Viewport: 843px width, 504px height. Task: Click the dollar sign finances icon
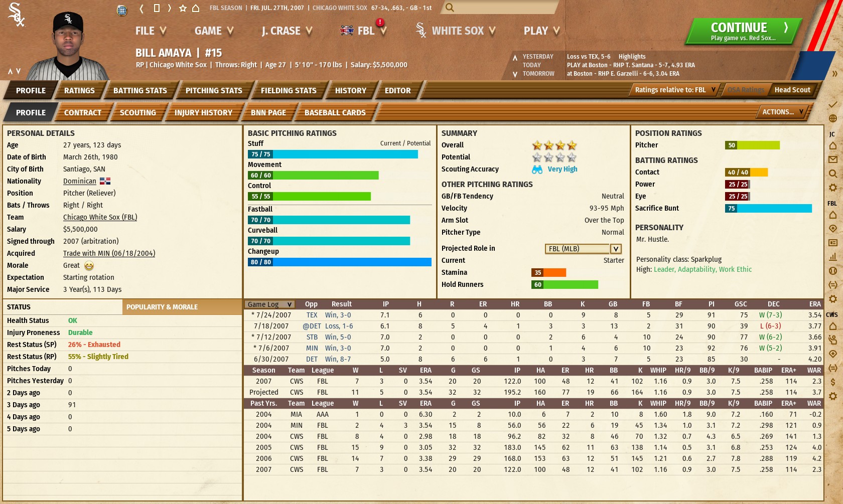[833, 382]
